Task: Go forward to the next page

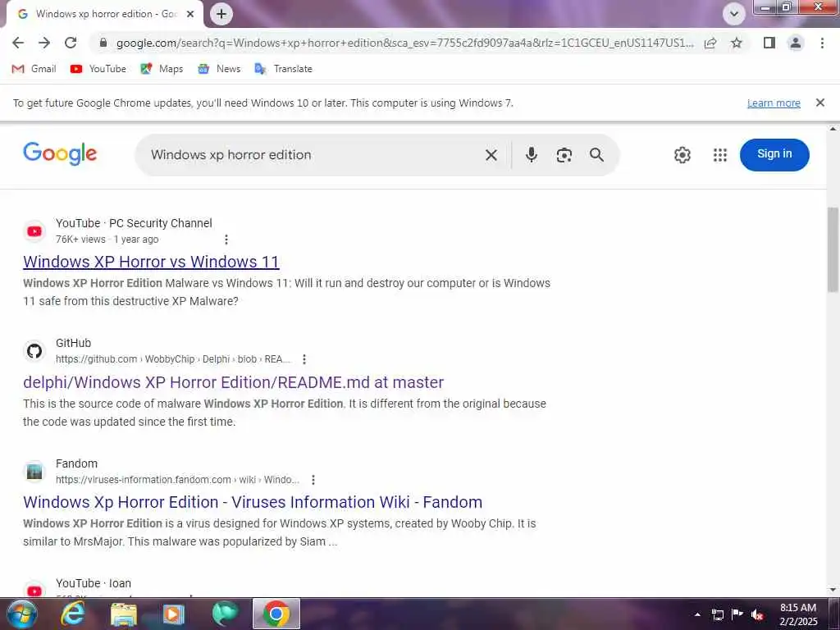Action: coord(44,43)
